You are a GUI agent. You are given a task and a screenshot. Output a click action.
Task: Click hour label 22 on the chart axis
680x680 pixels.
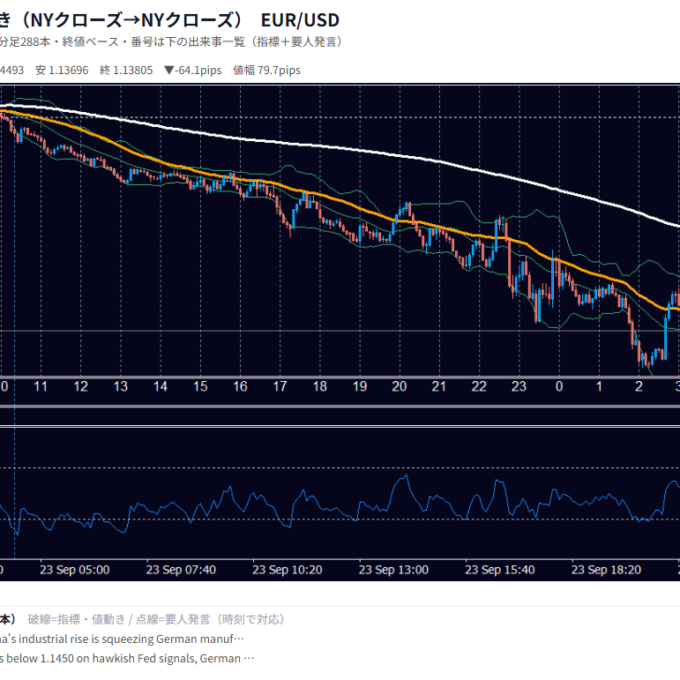tap(479, 386)
